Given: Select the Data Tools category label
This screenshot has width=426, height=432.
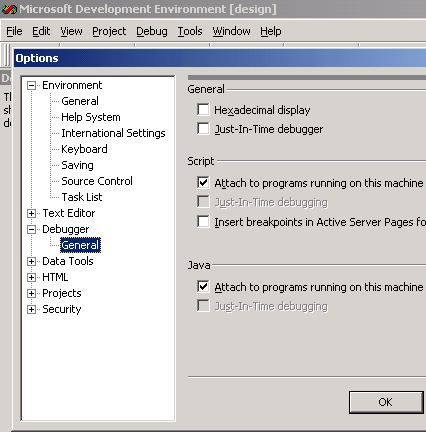Looking at the screenshot, I should point(68,261).
